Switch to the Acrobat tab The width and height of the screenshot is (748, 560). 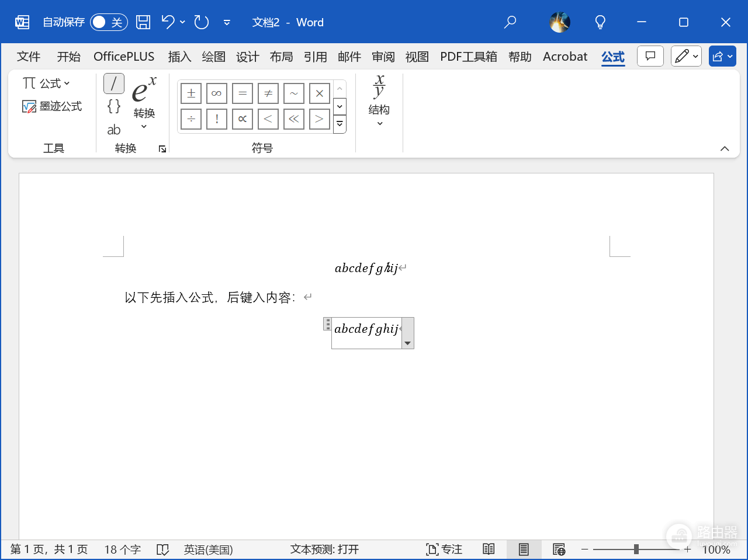(565, 57)
